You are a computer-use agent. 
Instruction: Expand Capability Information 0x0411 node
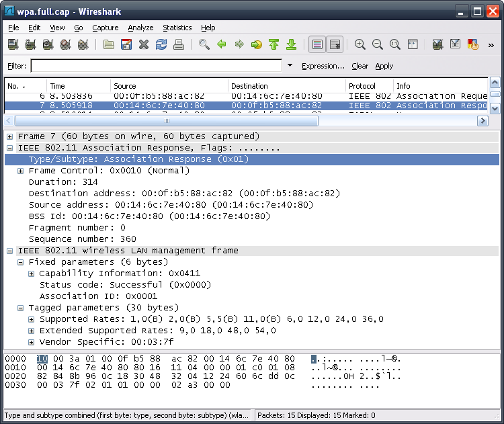coord(31,273)
